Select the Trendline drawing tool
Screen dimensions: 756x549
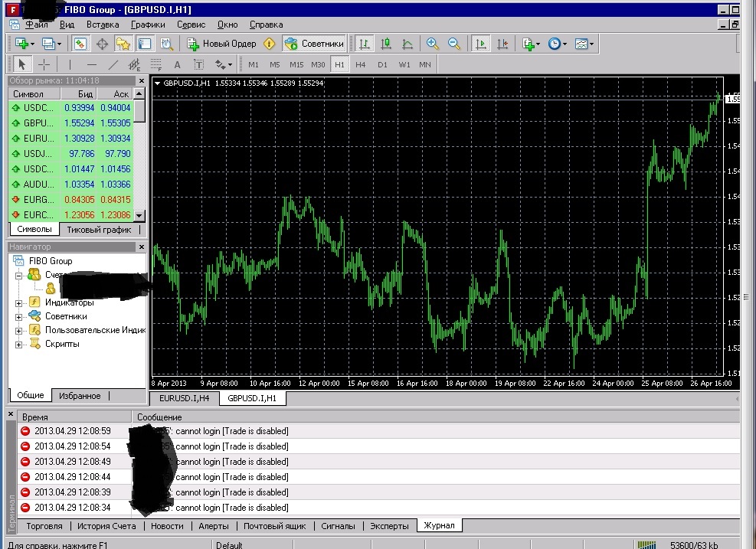click(113, 64)
